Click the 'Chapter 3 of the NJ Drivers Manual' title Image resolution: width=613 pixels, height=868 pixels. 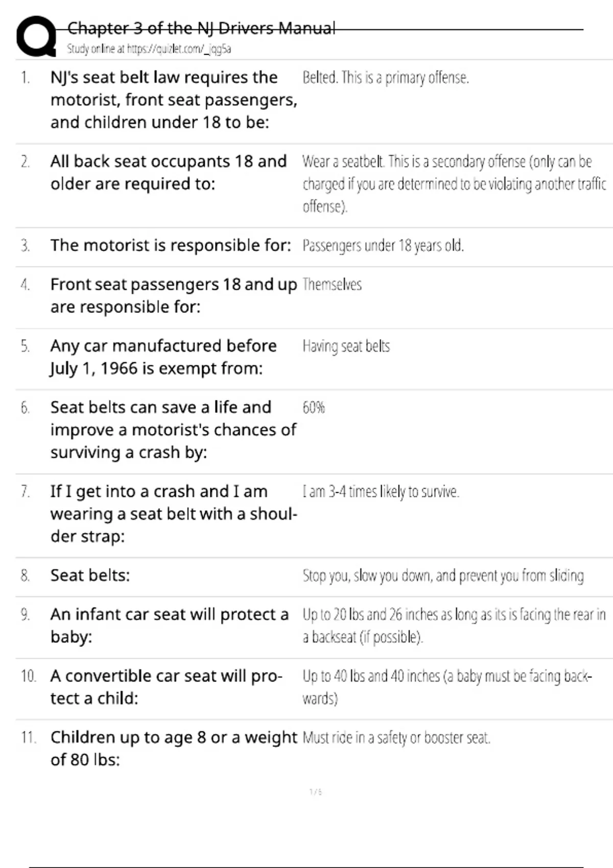tap(201, 28)
